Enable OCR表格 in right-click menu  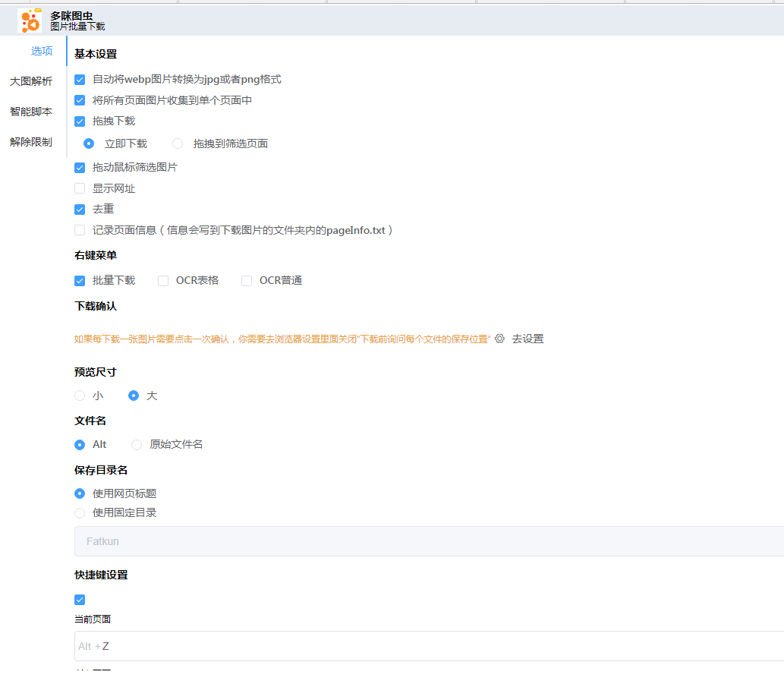click(163, 281)
